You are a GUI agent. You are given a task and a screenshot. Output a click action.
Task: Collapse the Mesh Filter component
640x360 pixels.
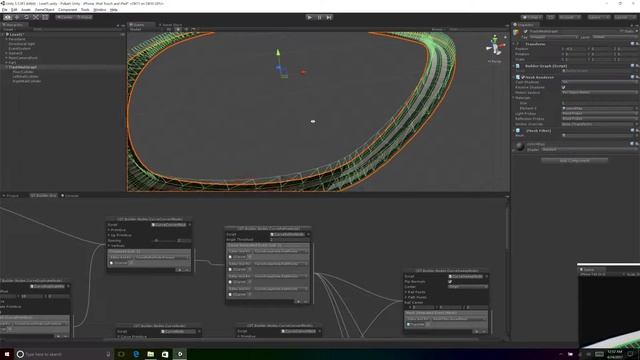[x=514, y=131]
